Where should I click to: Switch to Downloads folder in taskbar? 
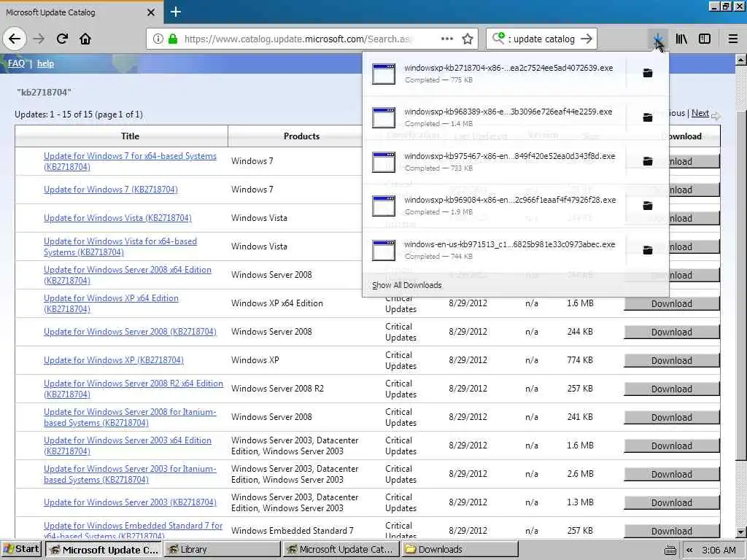[460, 550]
